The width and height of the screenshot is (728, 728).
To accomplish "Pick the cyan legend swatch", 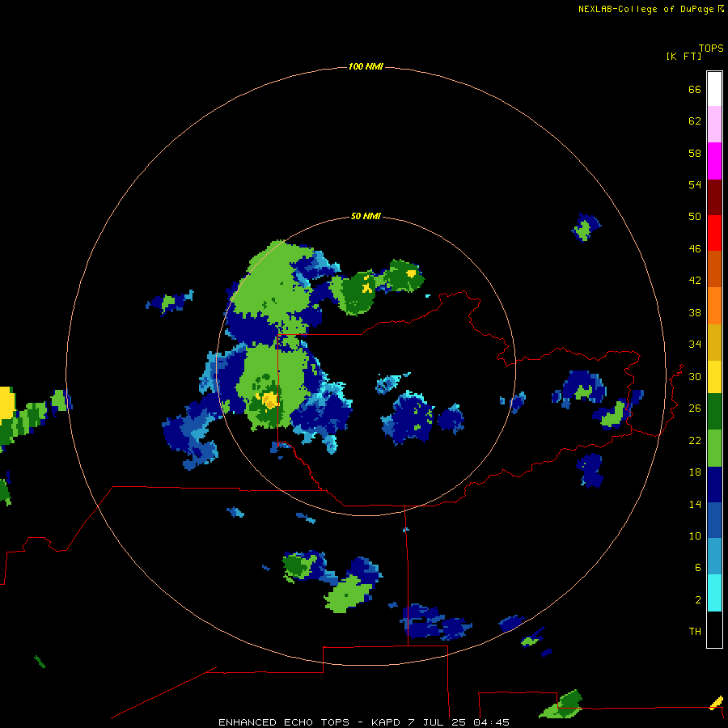I will (x=714, y=593).
